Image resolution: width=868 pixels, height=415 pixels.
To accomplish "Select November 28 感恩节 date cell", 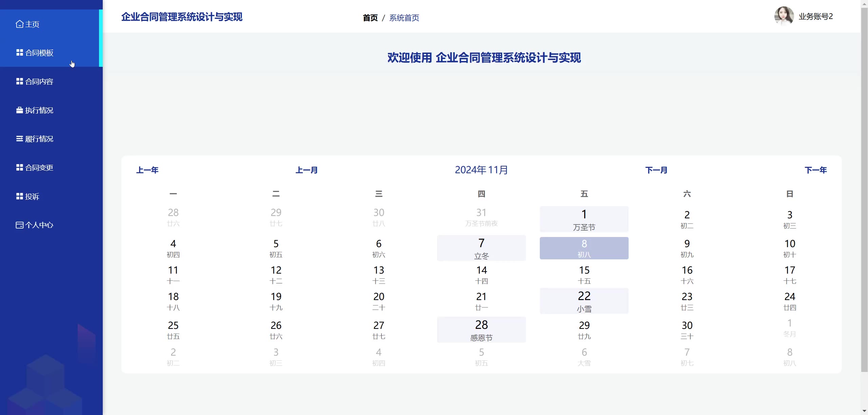I will coord(481,330).
